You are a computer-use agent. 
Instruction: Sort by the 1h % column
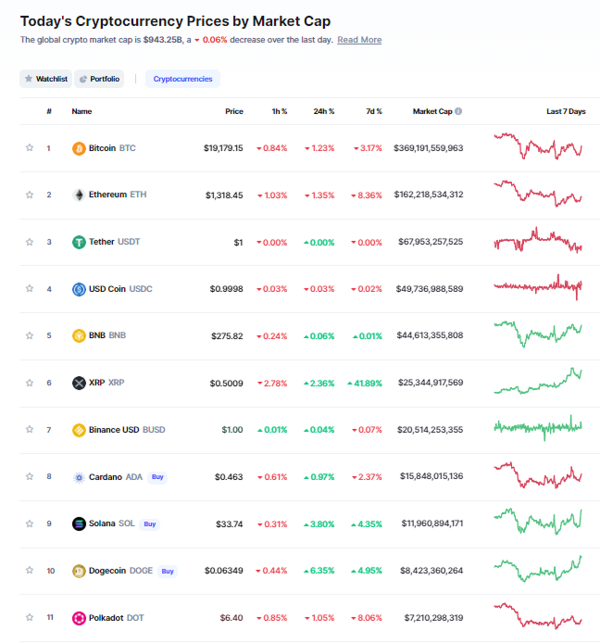click(x=280, y=111)
